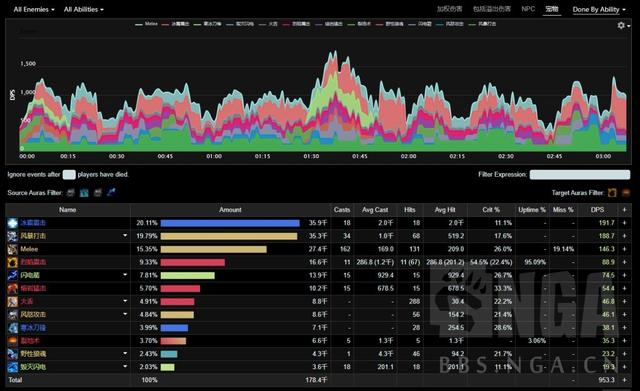Toggle the last legend entry 风暴打击
The height and width of the screenshot is (391, 640).
point(482,24)
